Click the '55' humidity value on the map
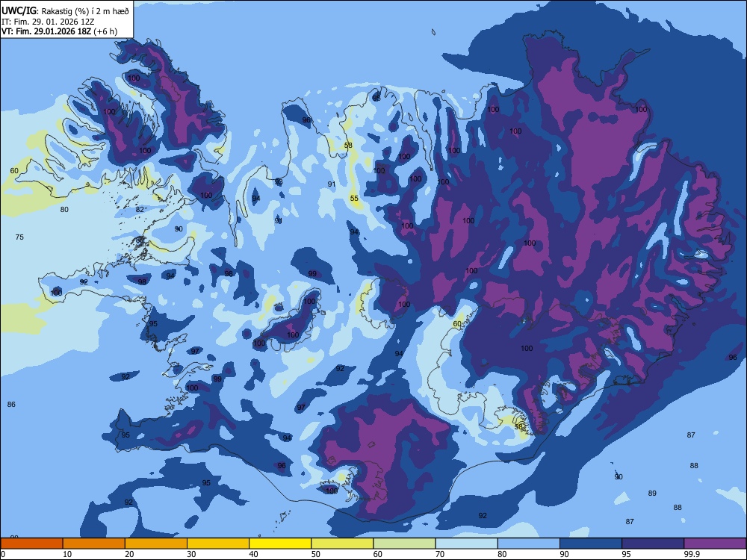The image size is (747, 560). pyautogui.click(x=354, y=199)
